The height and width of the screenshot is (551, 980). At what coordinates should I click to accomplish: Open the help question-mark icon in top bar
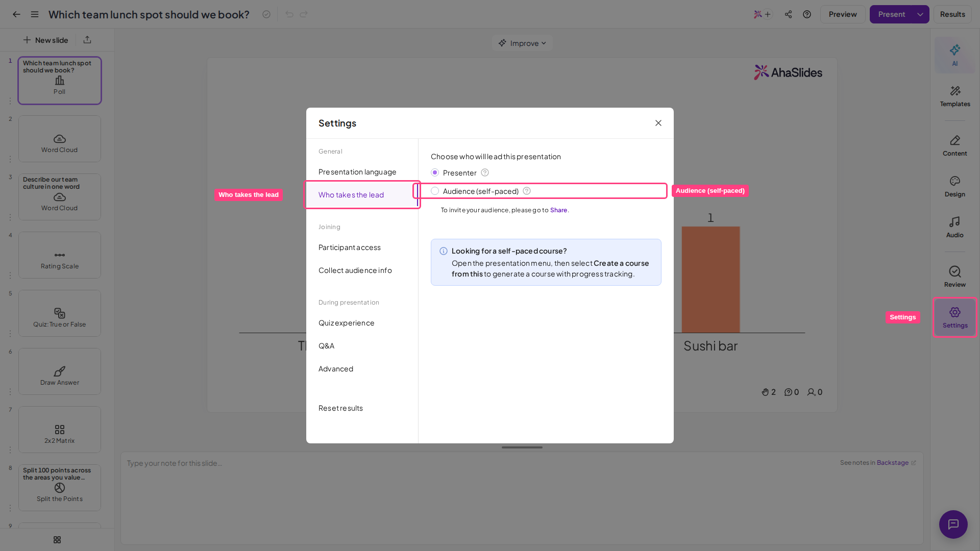[807, 14]
